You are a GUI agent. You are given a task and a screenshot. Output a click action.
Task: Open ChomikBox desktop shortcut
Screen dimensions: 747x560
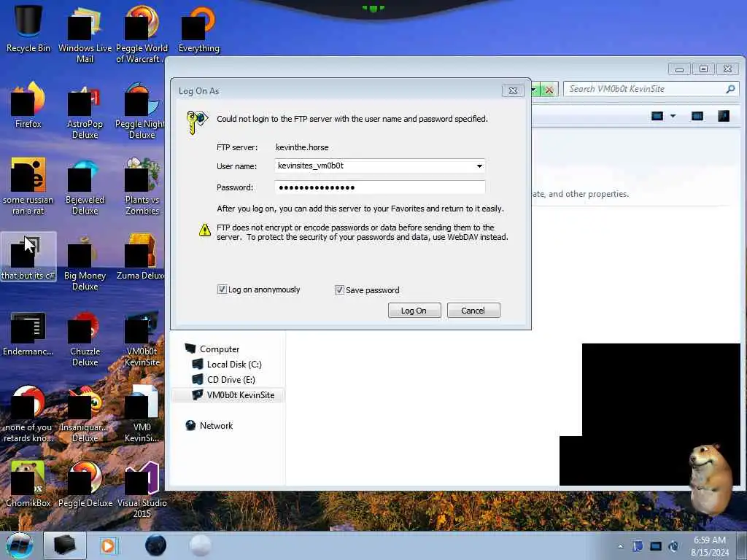(x=28, y=483)
